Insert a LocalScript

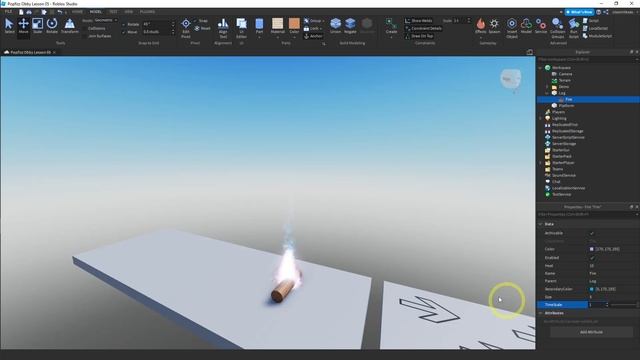tap(596, 28)
